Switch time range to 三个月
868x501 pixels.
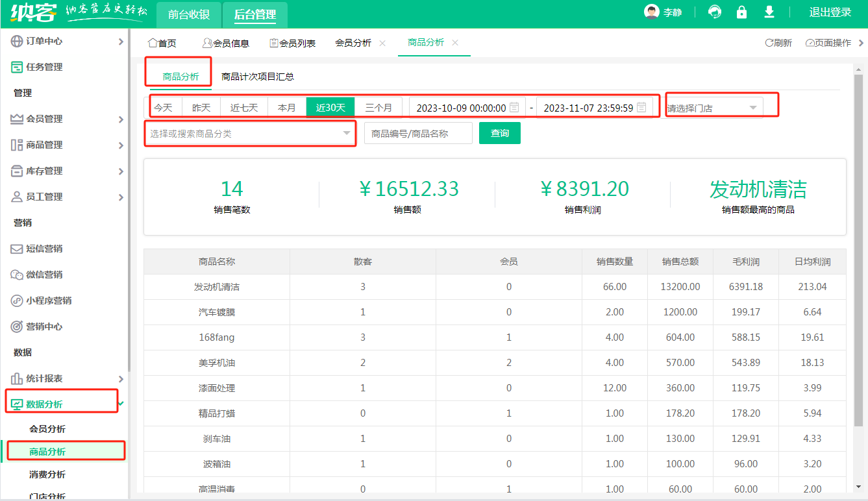[x=378, y=108]
